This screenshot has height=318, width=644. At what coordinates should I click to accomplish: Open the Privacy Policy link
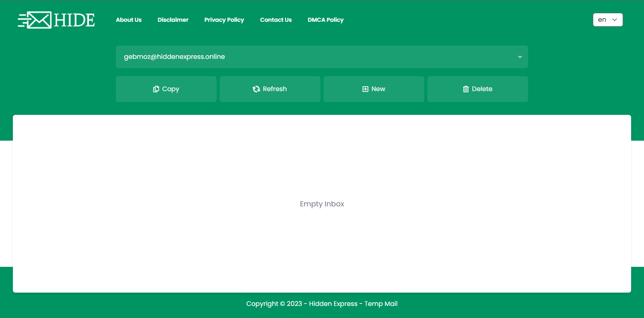click(x=224, y=20)
